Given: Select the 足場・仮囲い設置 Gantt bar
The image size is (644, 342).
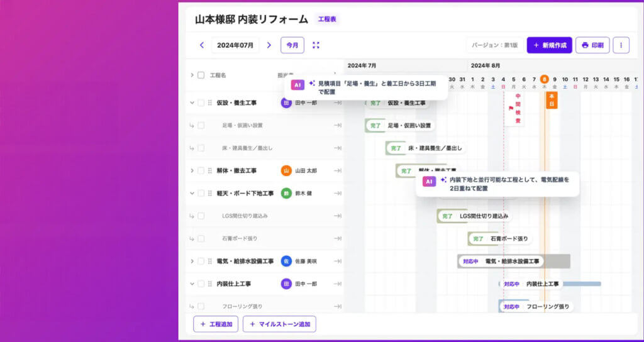Looking at the screenshot, I should (399, 125).
